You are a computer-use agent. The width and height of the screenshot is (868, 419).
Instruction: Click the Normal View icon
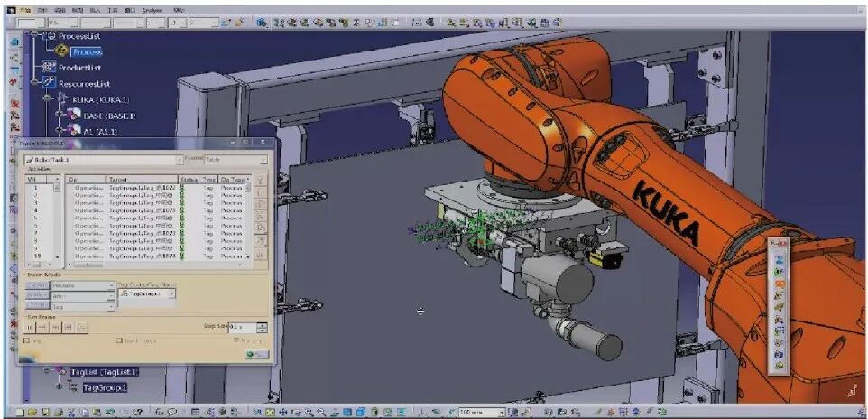tap(335, 412)
